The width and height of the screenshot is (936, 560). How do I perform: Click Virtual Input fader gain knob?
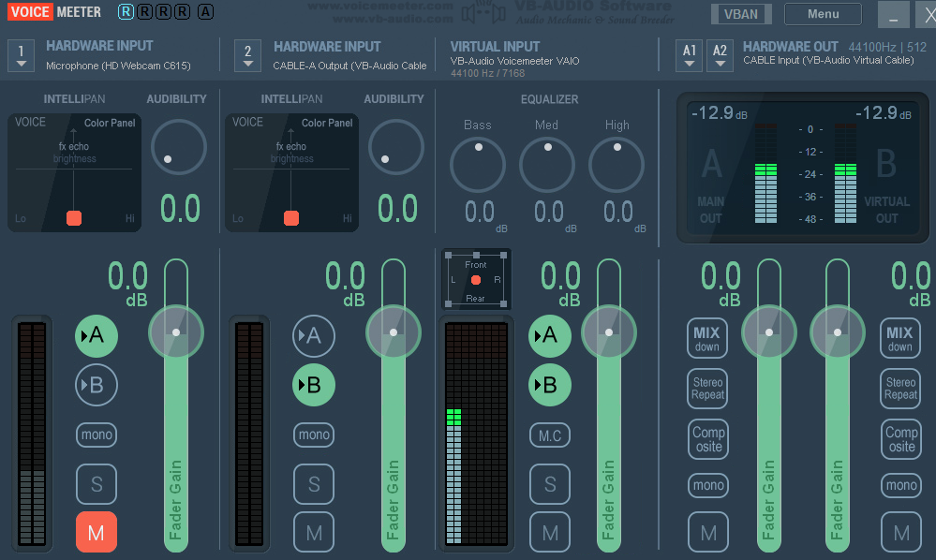(x=609, y=332)
